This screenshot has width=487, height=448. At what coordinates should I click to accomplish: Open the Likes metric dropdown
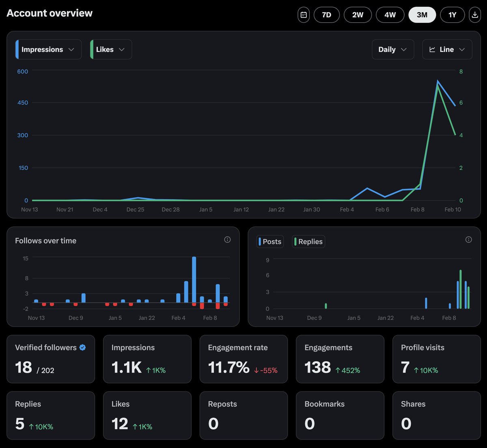pos(110,49)
